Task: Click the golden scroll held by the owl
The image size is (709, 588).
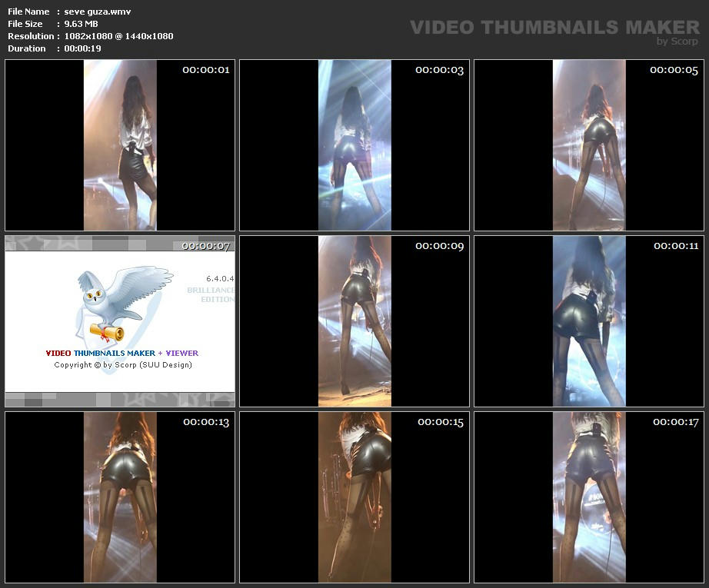Action: 107,332
